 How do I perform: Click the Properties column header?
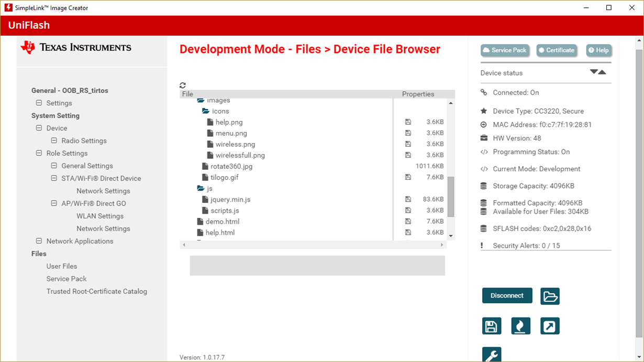point(418,94)
